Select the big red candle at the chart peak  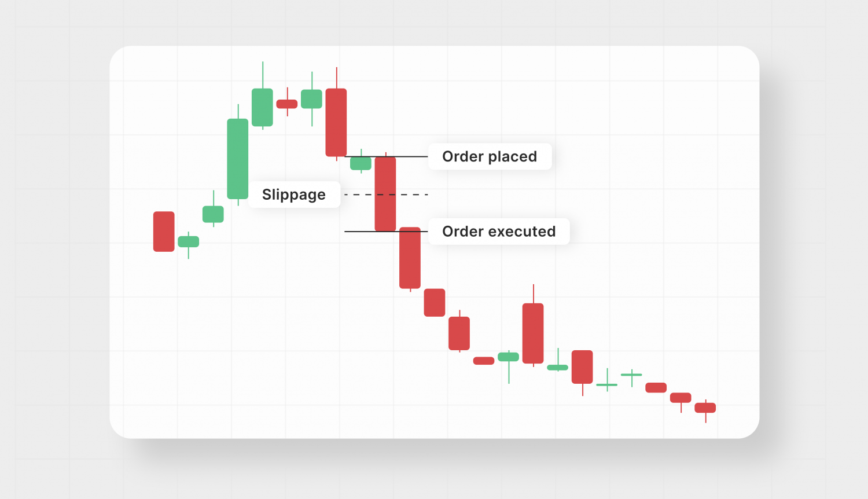[336, 122]
